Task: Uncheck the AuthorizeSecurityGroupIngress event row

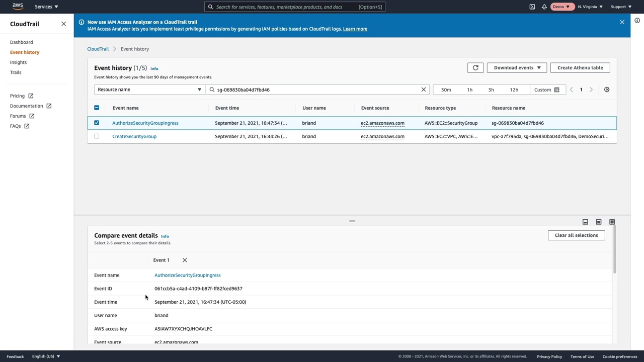Action: 97,123
